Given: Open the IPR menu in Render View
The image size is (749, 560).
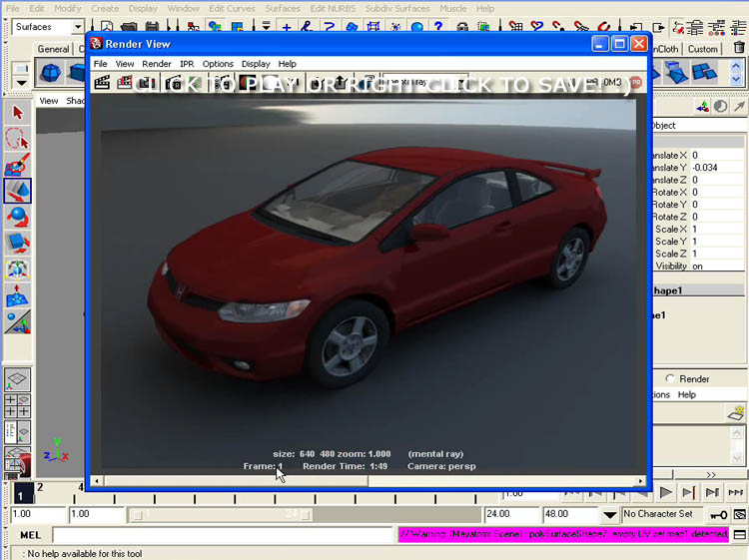Looking at the screenshot, I should coord(187,64).
